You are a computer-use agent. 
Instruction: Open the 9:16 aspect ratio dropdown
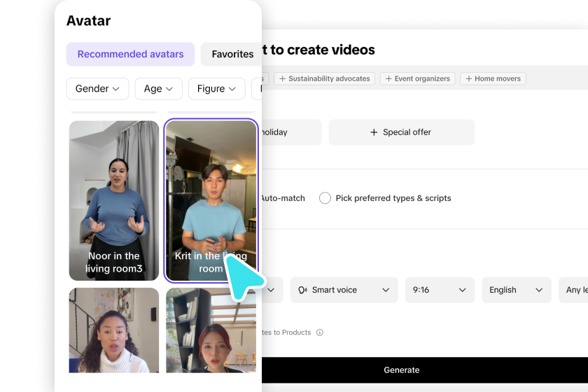click(x=440, y=290)
